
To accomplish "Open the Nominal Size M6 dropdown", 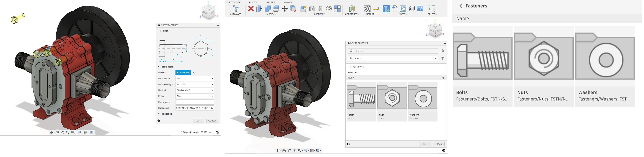I will pyautogui.click(x=195, y=79).
